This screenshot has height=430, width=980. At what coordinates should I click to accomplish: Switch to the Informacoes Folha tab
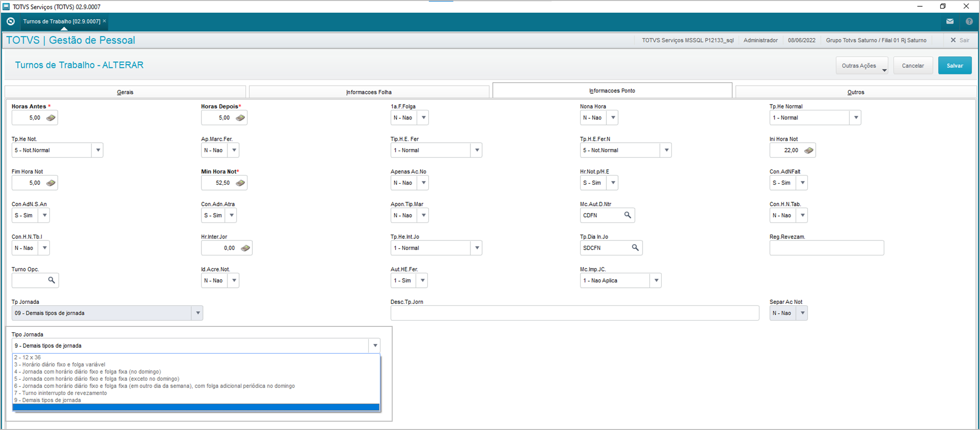click(x=369, y=92)
